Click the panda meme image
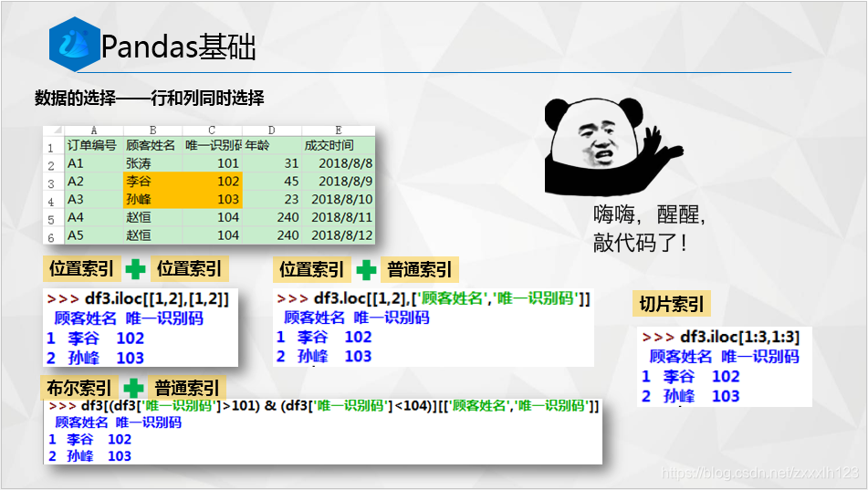The height and width of the screenshot is (490, 868). pos(614,147)
